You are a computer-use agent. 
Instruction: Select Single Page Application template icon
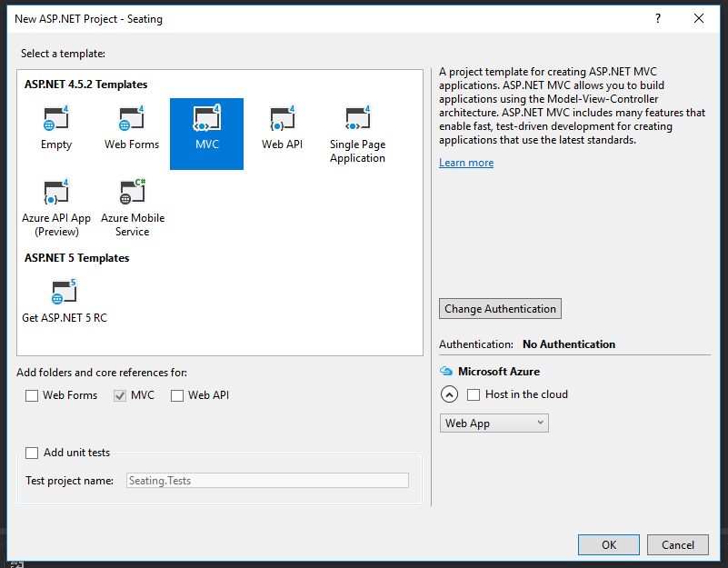[x=357, y=118]
